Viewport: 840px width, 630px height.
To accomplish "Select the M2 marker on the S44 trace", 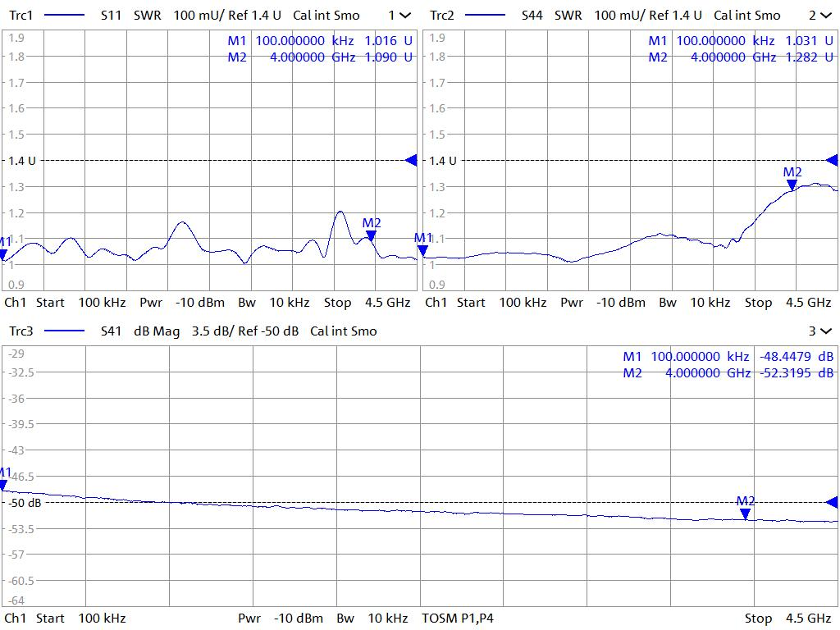I will click(792, 185).
